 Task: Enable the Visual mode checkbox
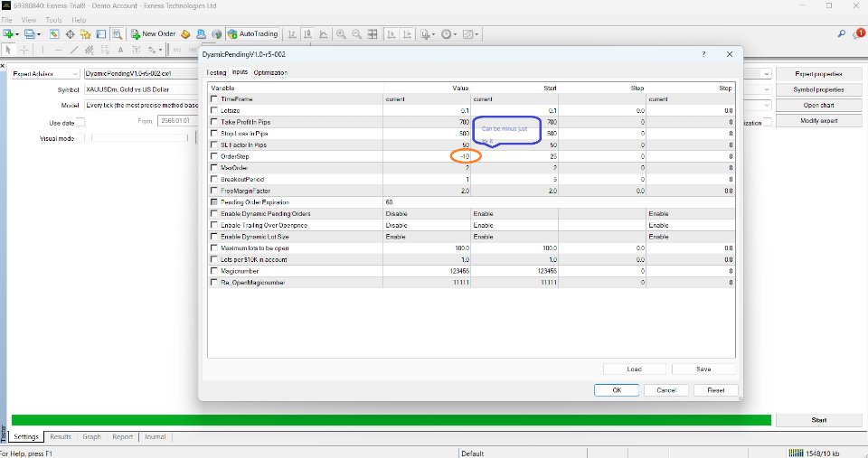(80, 137)
